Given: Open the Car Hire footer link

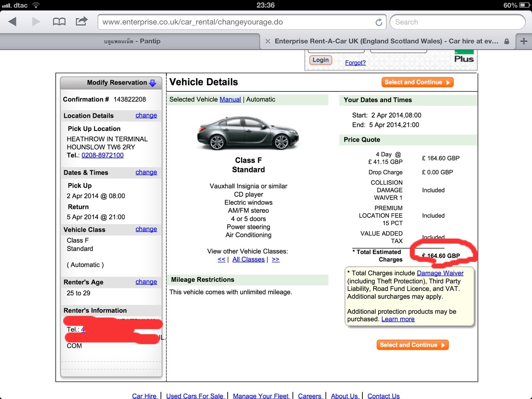Looking at the screenshot, I should (144, 396).
